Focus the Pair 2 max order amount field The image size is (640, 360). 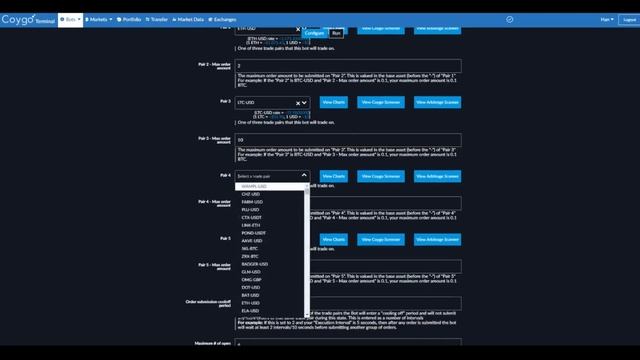pyautogui.click(x=348, y=66)
